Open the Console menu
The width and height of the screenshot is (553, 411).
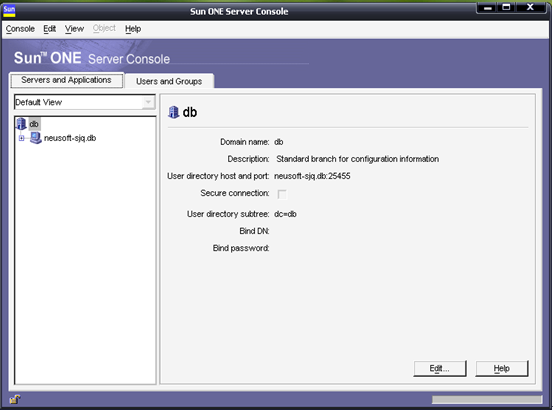[20, 29]
